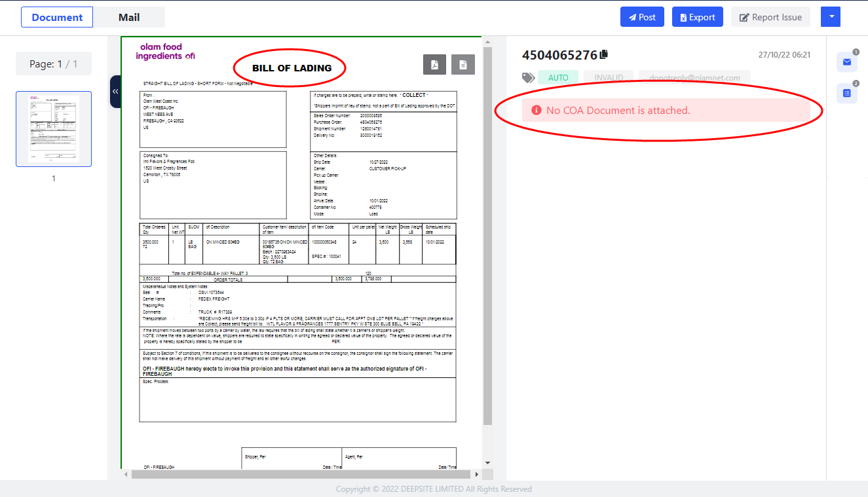The height and width of the screenshot is (497, 868).
Task: Select page 1 thumbnail
Action: [54, 129]
